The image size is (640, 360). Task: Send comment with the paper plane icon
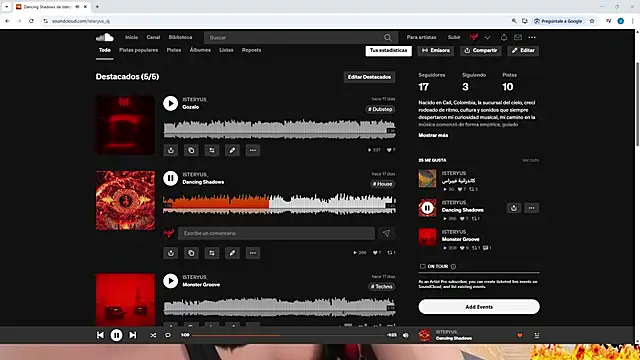[x=386, y=233]
